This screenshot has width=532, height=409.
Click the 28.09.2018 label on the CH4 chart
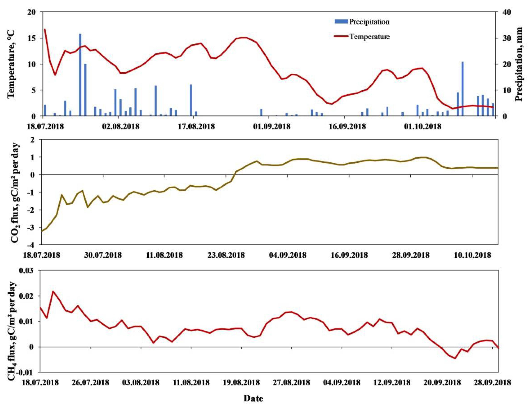click(x=492, y=382)
